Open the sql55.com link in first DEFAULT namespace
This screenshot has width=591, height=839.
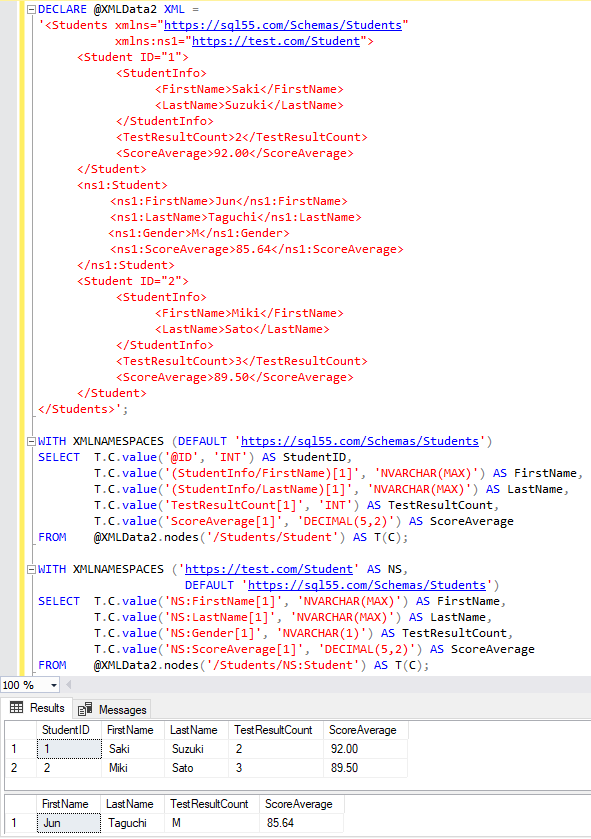pyautogui.click(x=360, y=441)
